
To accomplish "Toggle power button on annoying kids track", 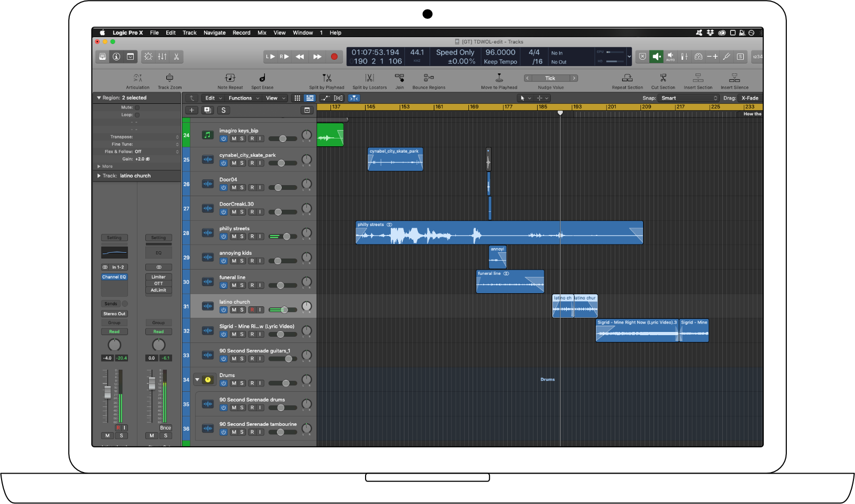I will coord(223,261).
